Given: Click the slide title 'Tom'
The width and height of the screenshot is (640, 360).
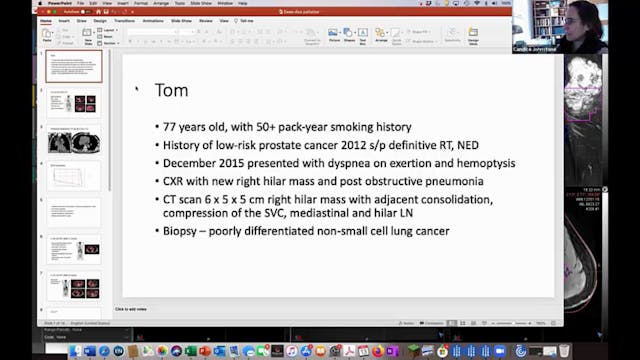Looking at the screenshot, I should 171,90.
